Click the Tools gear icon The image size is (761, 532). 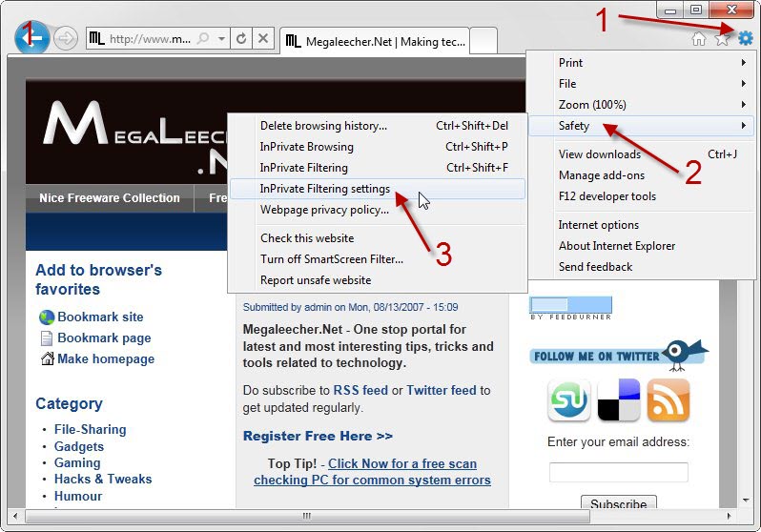coord(746,38)
